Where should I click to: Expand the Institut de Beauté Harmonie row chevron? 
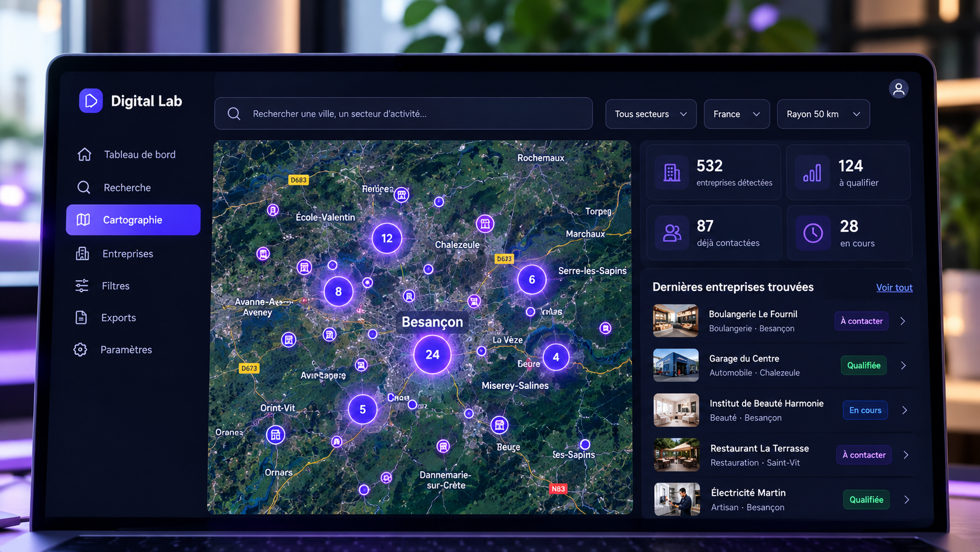[x=904, y=410]
